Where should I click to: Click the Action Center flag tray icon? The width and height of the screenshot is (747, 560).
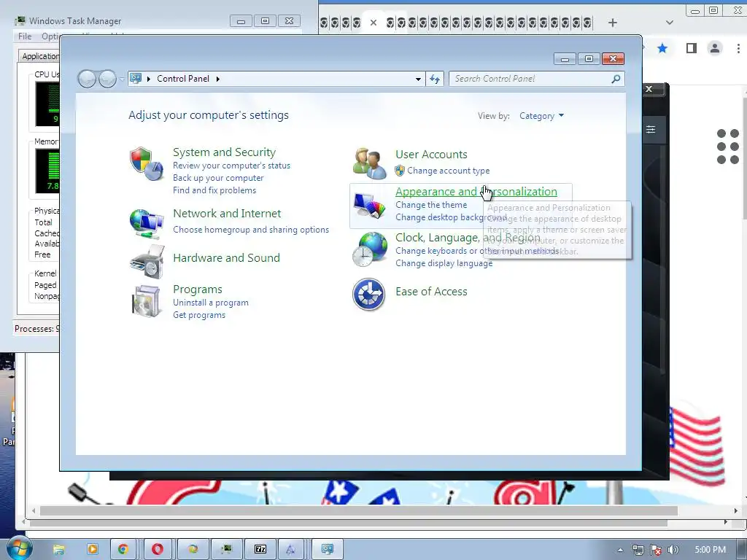click(x=656, y=550)
